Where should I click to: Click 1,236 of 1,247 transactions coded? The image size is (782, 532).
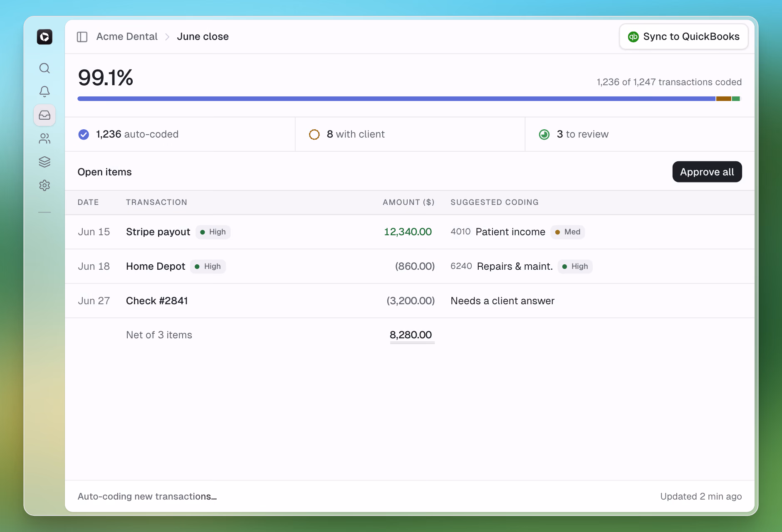coord(669,82)
